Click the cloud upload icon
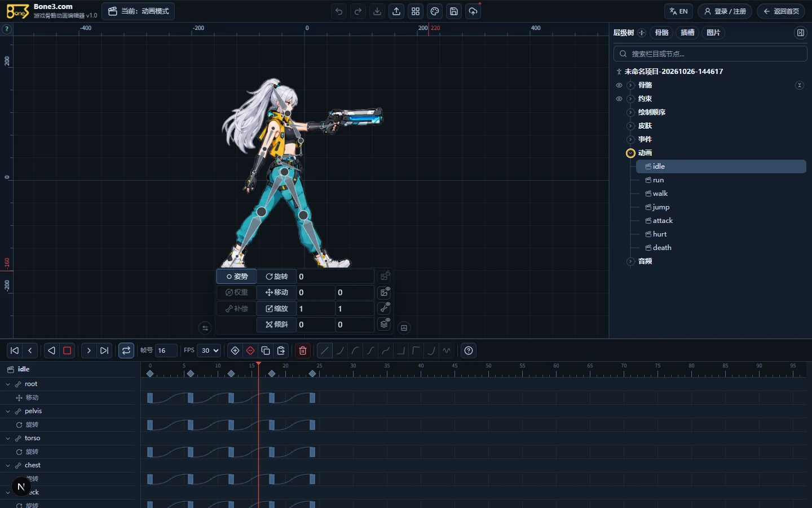The height and width of the screenshot is (508, 812). [473, 11]
